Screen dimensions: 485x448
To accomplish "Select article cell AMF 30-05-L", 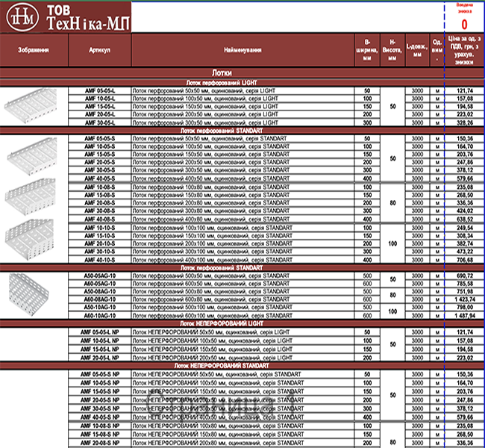I will (x=99, y=122).
